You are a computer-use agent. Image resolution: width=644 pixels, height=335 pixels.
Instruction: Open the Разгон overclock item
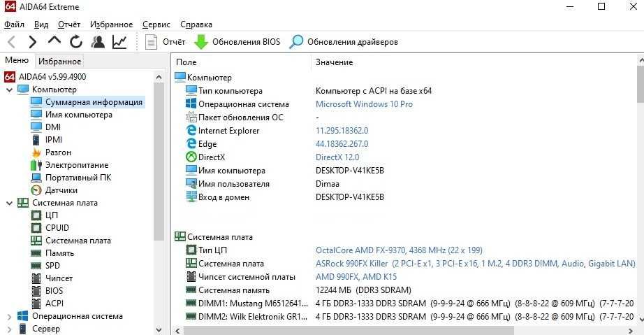tap(51, 152)
